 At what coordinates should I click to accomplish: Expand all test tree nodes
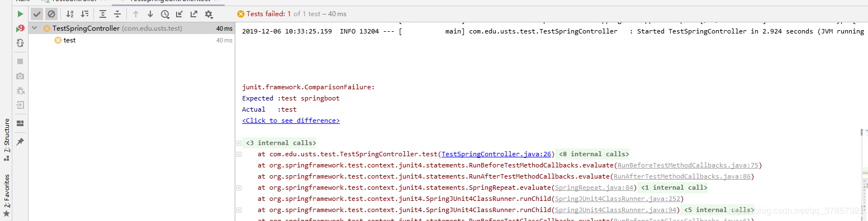tap(103, 14)
